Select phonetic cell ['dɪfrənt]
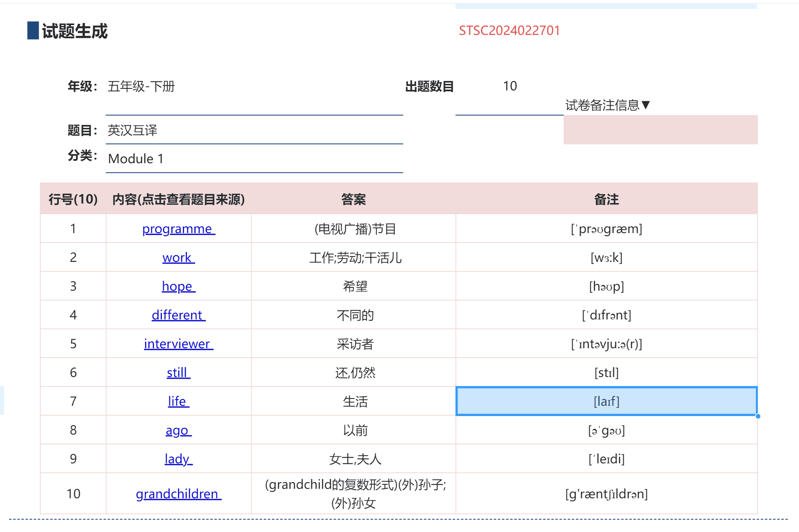Image resolution: width=799 pixels, height=532 pixels. [606, 315]
